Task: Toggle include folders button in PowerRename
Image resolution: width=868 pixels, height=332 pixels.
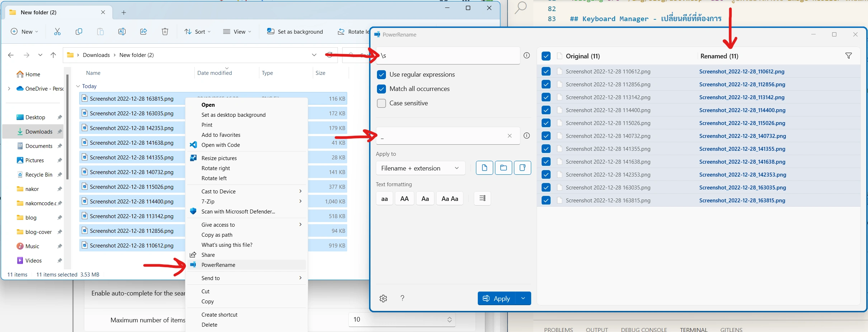Action: click(504, 168)
